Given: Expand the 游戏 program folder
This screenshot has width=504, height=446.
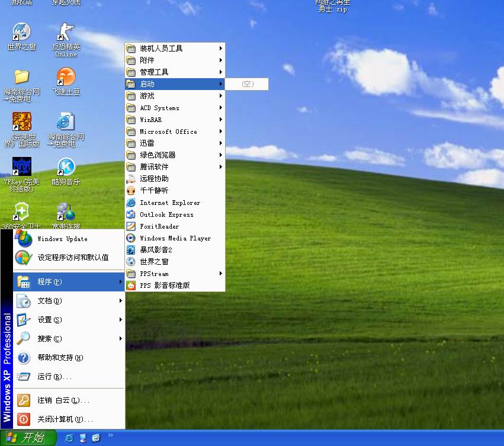Looking at the screenshot, I should [175, 96].
